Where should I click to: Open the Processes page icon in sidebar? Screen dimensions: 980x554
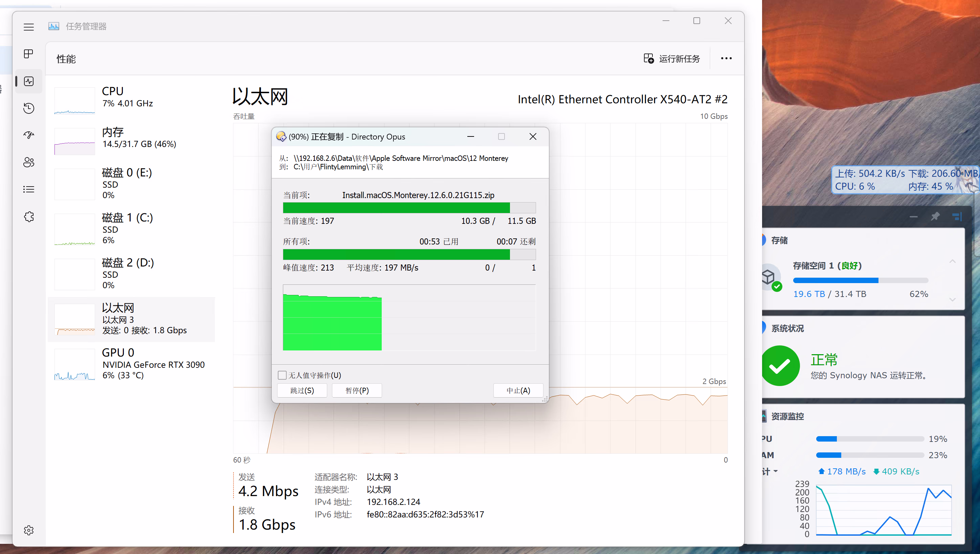point(28,54)
